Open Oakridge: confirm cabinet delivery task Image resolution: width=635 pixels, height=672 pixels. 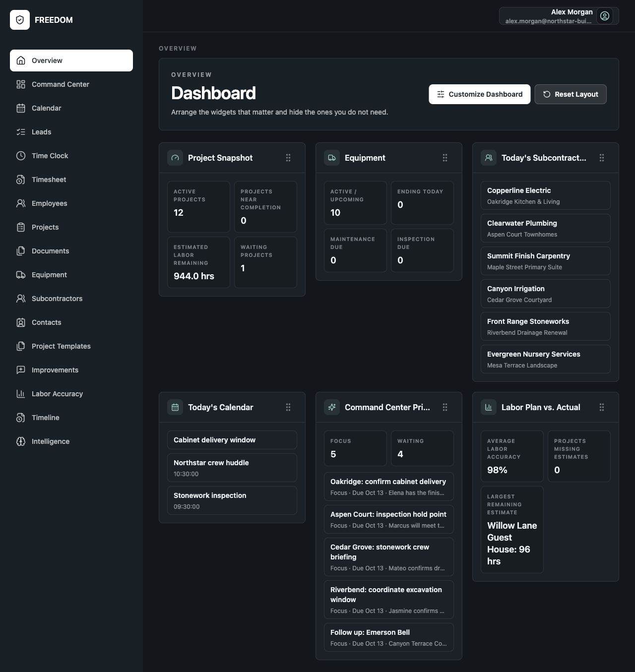tap(389, 487)
